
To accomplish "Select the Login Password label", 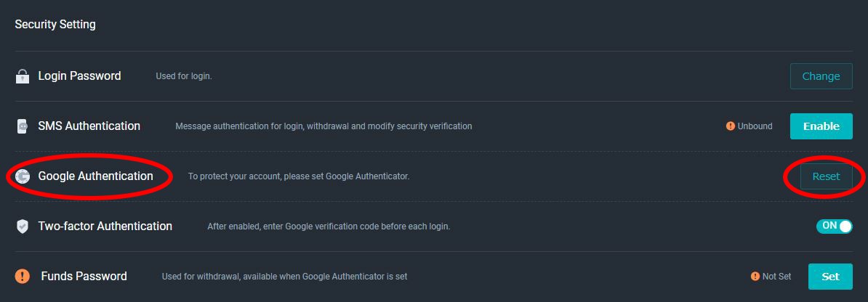I will [x=79, y=75].
